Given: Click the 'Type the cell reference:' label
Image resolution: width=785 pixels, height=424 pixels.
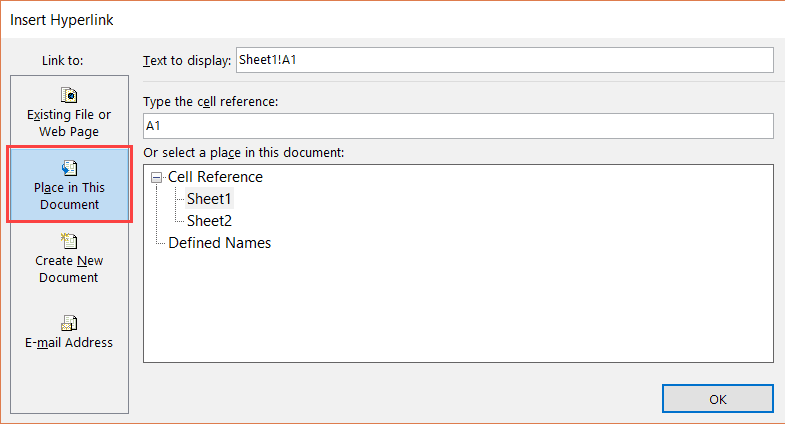Looking at the screenshot, I should (210, 102).
